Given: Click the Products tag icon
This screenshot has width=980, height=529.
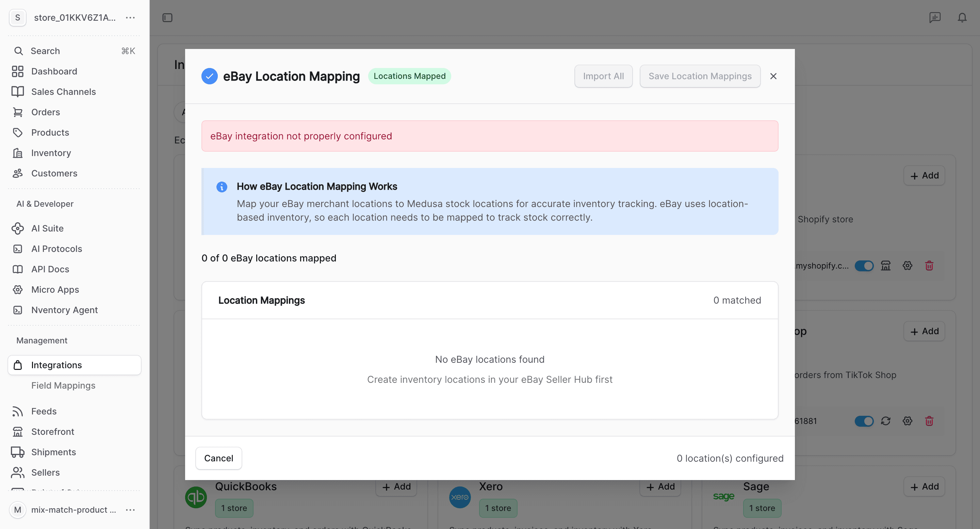Looking at the screenshot, I should click(x=17, y=133).
